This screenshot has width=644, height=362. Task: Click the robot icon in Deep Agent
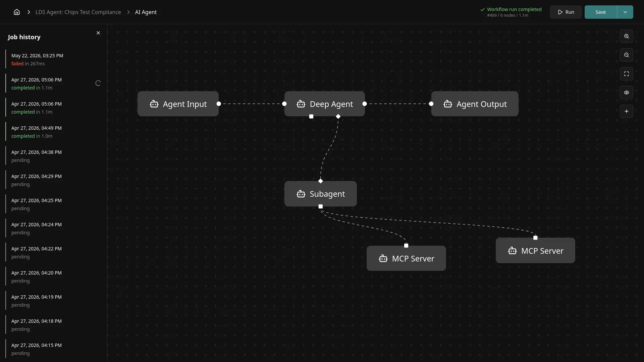point(301,104)
